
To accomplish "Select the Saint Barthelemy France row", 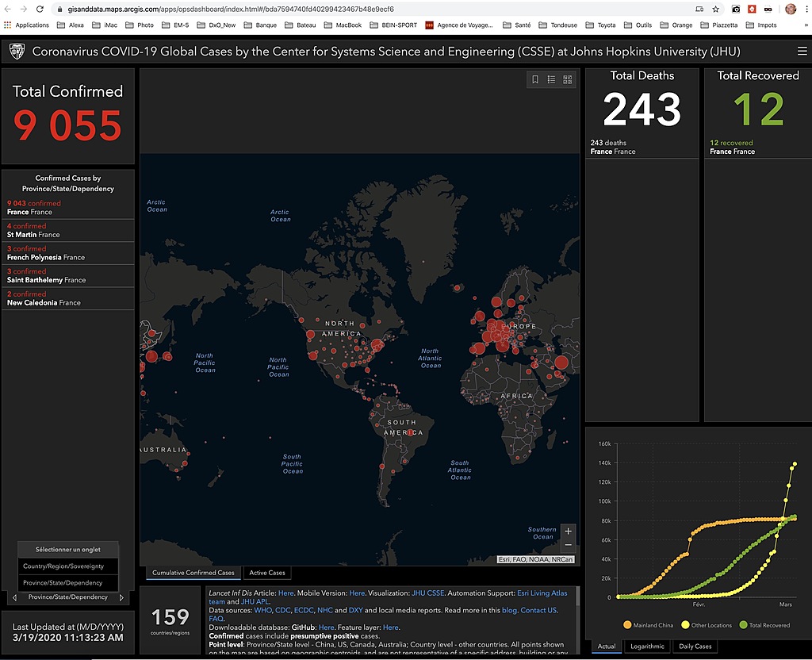I will point(68,275).
